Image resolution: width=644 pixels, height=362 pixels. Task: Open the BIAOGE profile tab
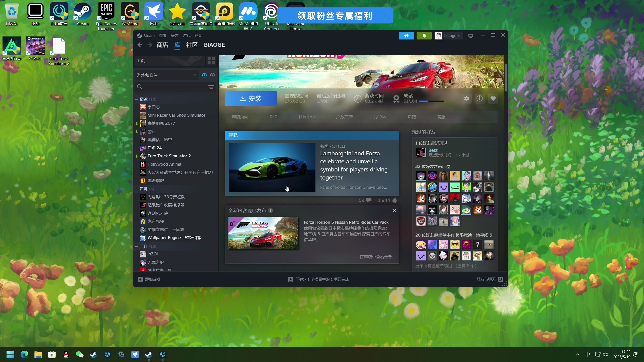click(214, 45)
